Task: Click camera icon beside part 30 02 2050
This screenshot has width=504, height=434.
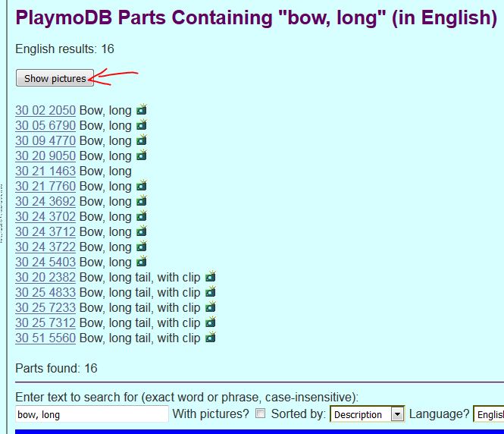Action: tap(141, 110)
